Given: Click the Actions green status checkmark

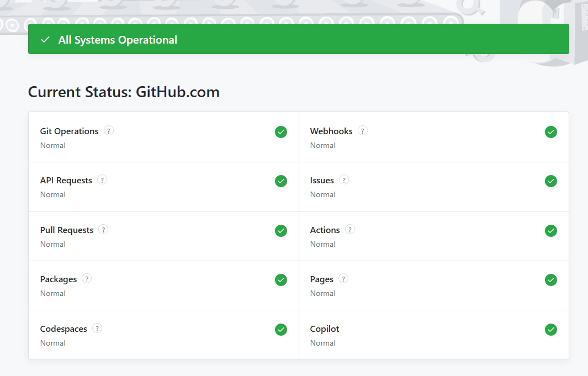Looking at the screenshot, I should [551, 231].
